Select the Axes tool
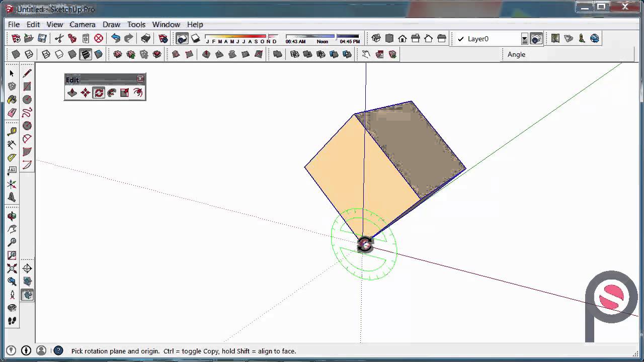Viewport: 644px width, 362px height. (12, 184)
